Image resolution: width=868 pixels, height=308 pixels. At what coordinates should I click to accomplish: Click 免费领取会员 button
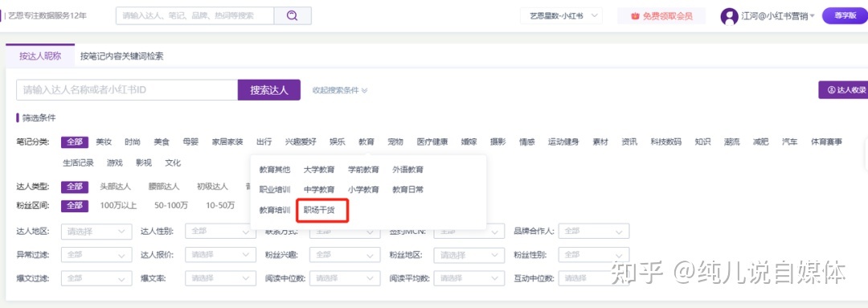661,16
